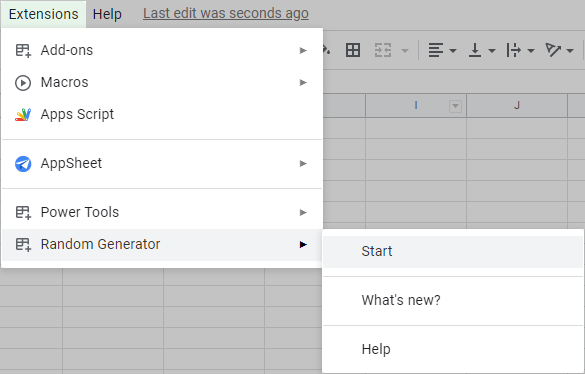Image resolution: width=585 pixels, height=374 pixels.
Task: Open the 'Last edit was seconds ago' link
Action: tap(226, 13)
